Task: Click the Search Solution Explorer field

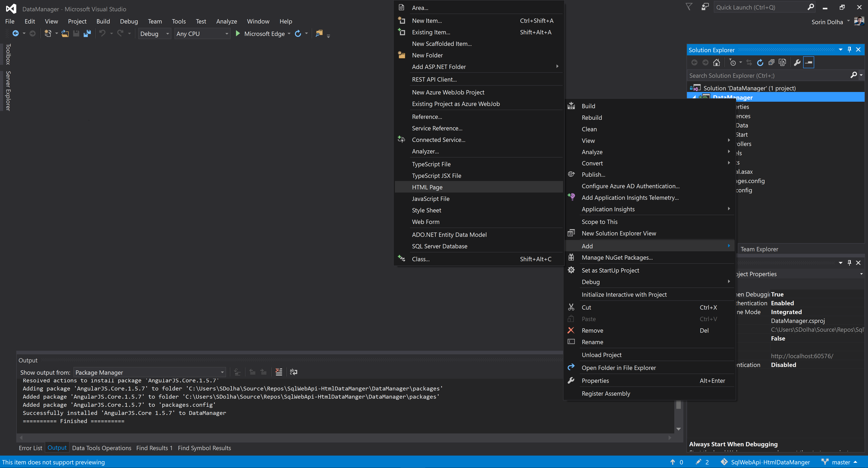Action: click(768, 75)
